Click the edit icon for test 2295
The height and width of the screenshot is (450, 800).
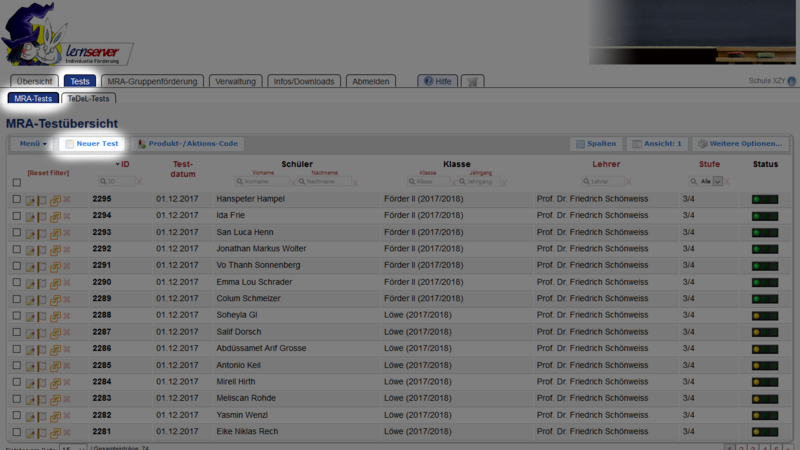[x=30, y=200]
